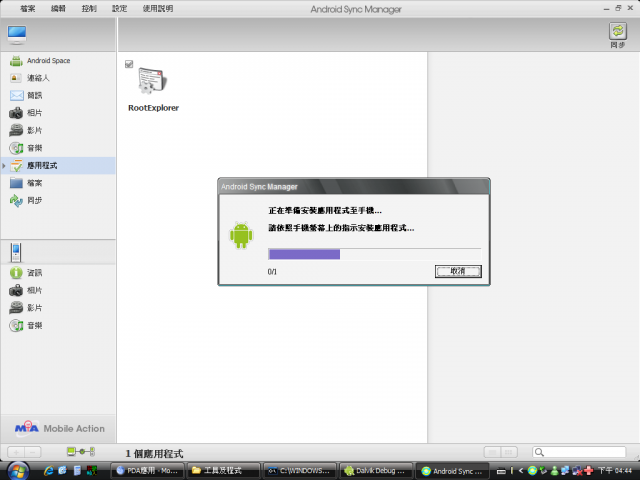Toggle the RootExplorer checkbox
The image size is (640, 480).
tap(129, 64)
